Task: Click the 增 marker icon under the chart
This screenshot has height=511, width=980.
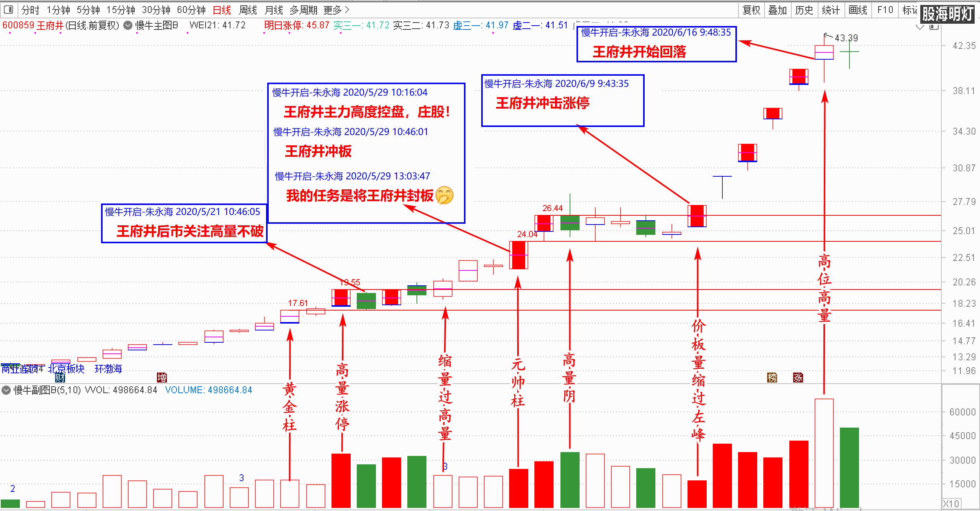Action: coord(162,378)
